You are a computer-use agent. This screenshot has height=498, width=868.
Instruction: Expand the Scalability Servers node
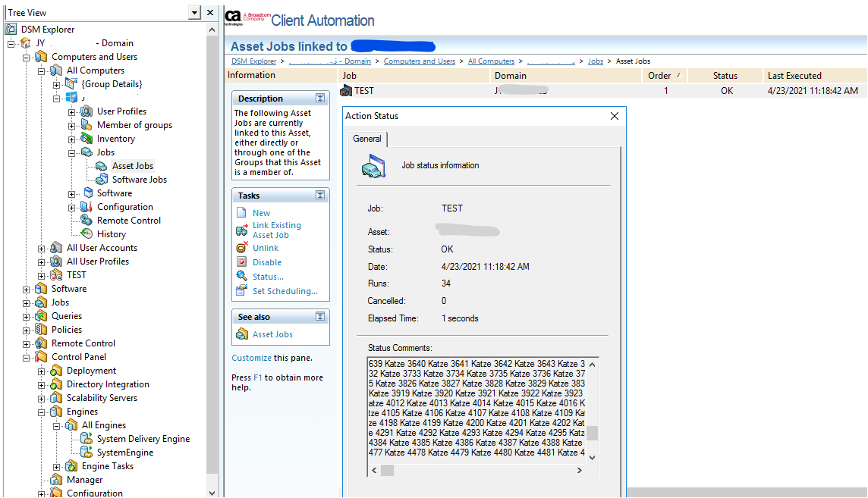coord(42,399)
